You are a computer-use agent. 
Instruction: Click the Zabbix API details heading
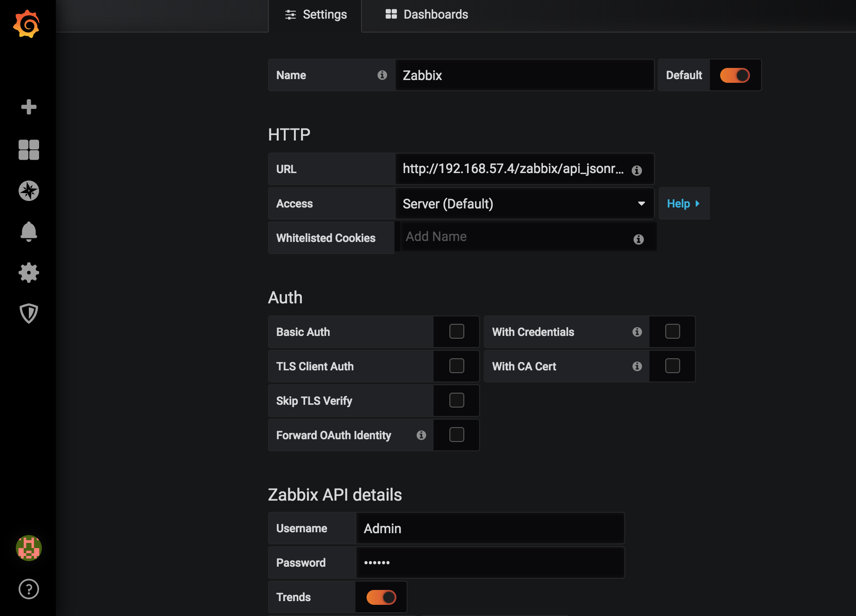tap(335, 495)
